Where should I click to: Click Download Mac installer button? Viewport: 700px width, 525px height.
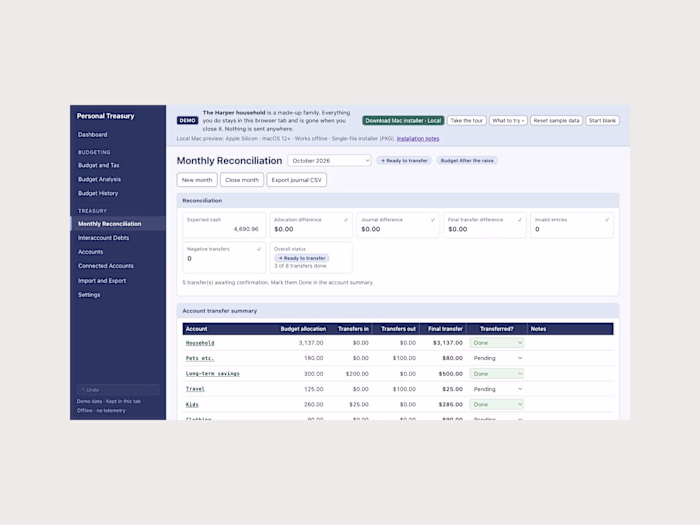click(x=403, y=121)
